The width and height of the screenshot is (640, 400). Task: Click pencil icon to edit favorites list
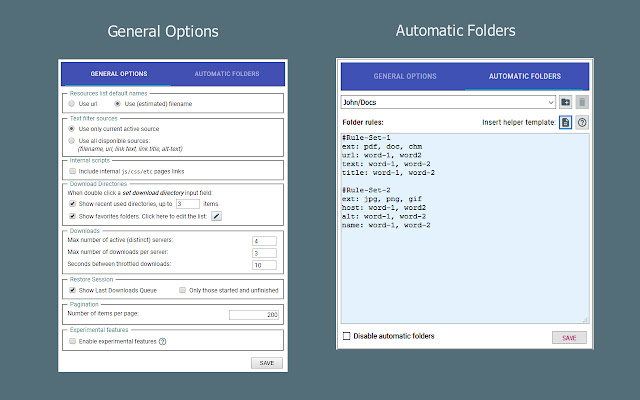click(x=216, y=216)
